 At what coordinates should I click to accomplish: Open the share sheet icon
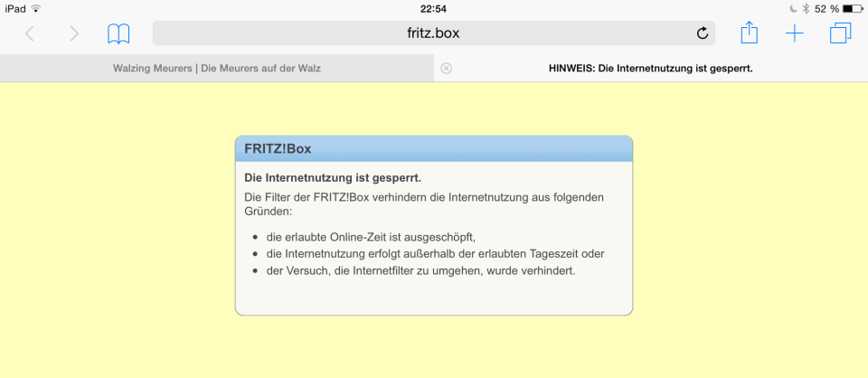tap(749, 33)
